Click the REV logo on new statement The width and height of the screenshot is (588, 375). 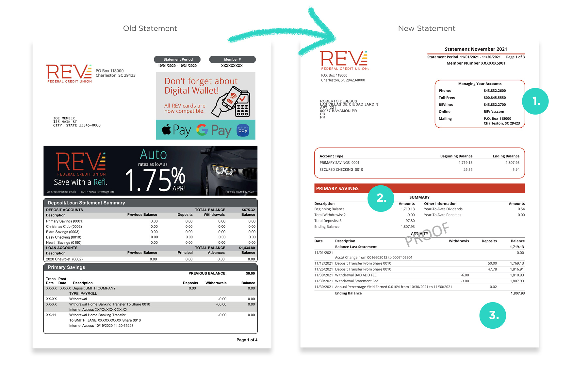click(x=345, y=60)
